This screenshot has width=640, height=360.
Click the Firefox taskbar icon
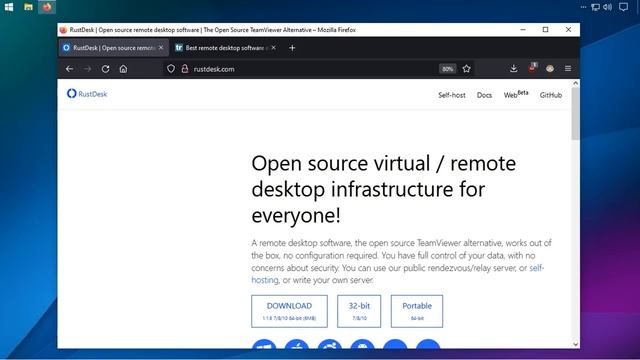[47, 7]
